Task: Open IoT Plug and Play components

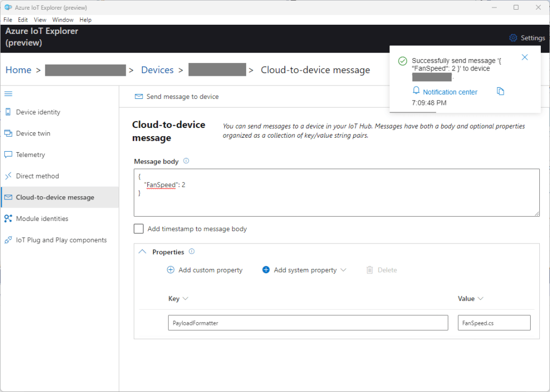Action: click(x=61, y=240)
